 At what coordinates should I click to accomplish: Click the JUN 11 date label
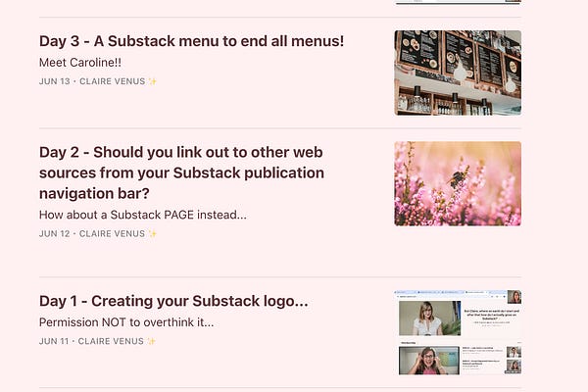pyautogui.click(x=54, y=341)
